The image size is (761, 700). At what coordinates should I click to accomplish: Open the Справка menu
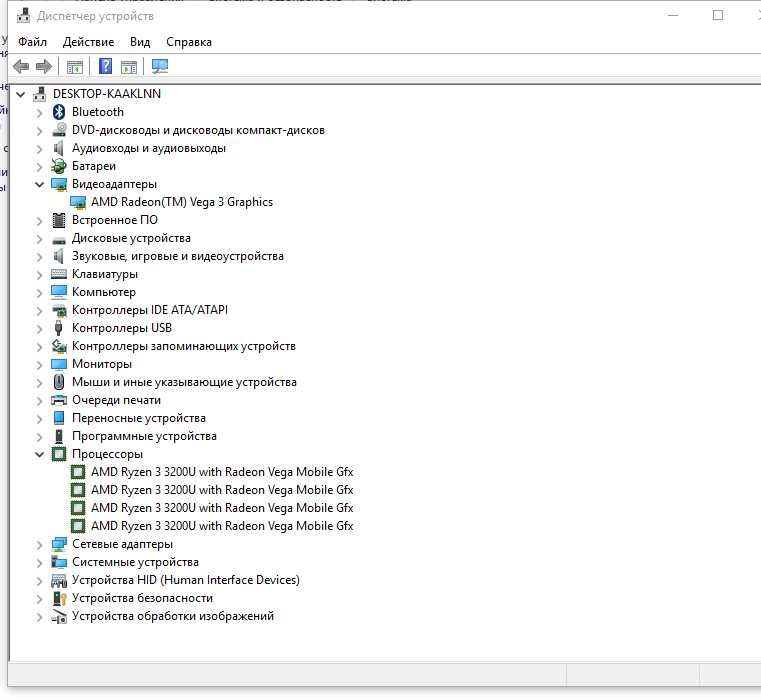(x=189, y=42)
